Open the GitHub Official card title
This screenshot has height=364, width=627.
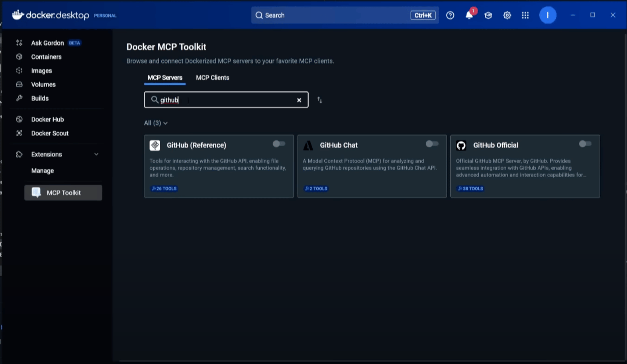496,145
